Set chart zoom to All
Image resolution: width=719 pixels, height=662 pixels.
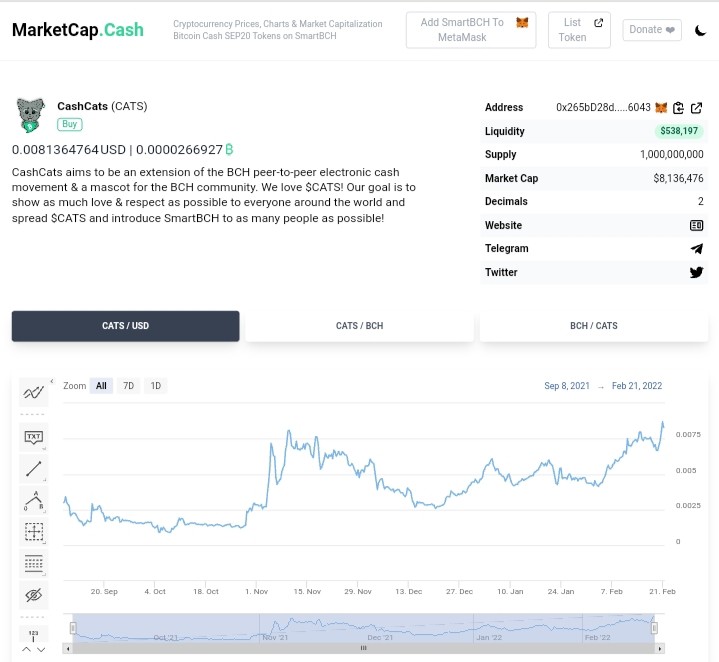[x=101, y=386]
